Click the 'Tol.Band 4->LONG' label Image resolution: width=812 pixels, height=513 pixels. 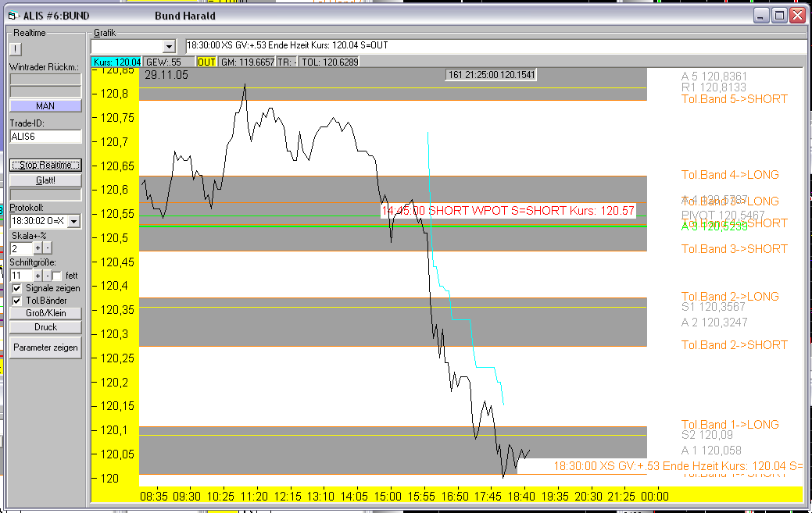tap(730, 176)
